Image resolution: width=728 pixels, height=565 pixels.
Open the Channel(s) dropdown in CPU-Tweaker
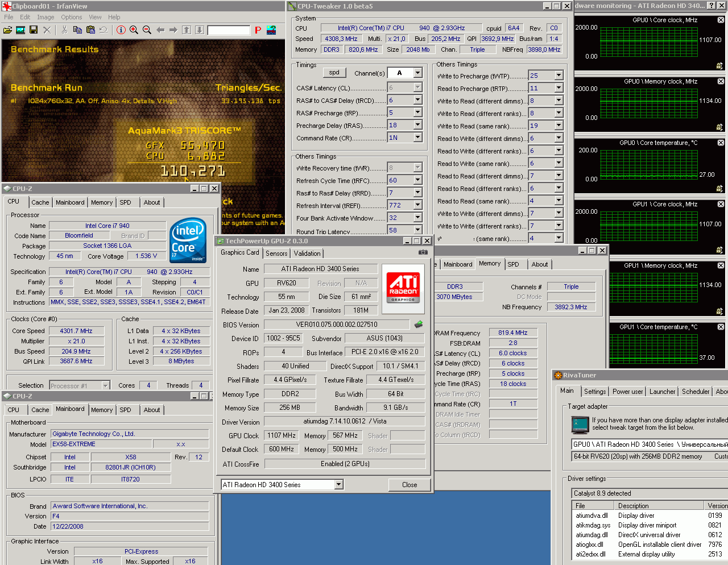[418, 73]
